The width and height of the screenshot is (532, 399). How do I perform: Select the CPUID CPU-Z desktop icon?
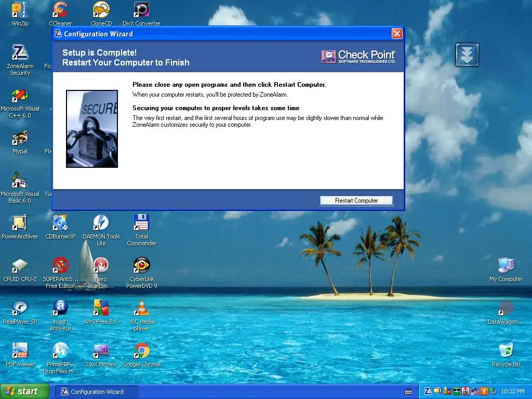coord(20,270)
